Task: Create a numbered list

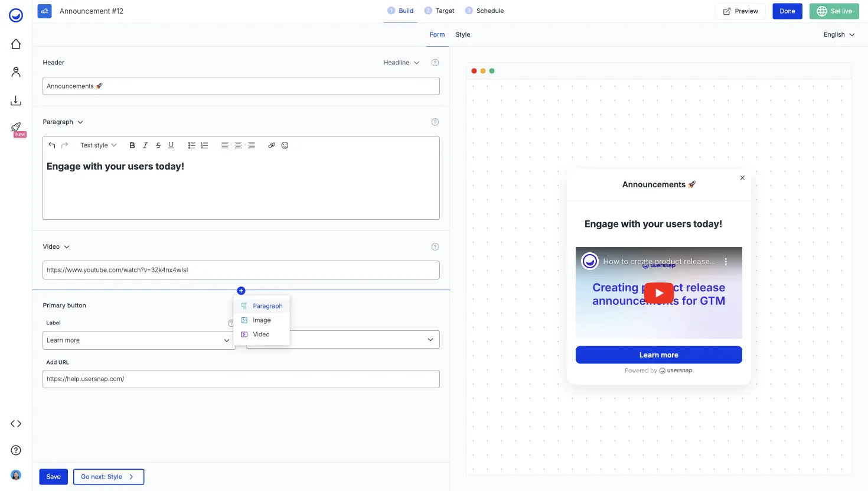Action: (204, 145)
